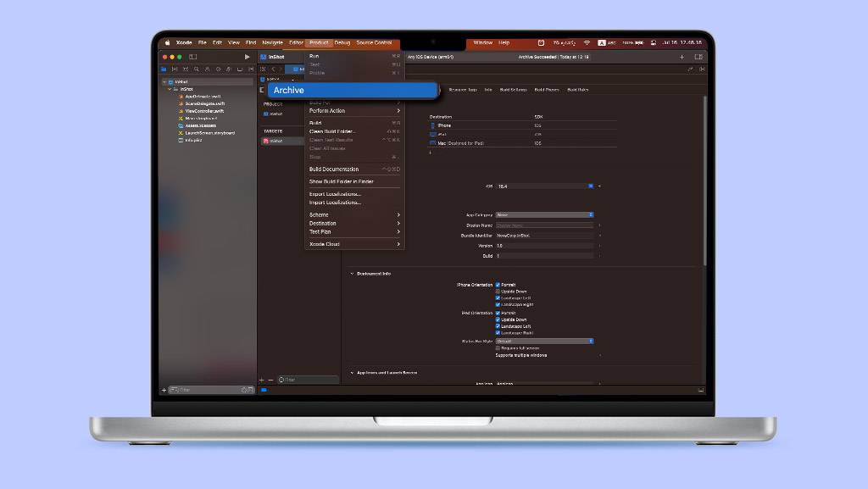Screen dimensions: 868x489
Task: Open the Find navigator magnifier icon
Action: point(196,69)
